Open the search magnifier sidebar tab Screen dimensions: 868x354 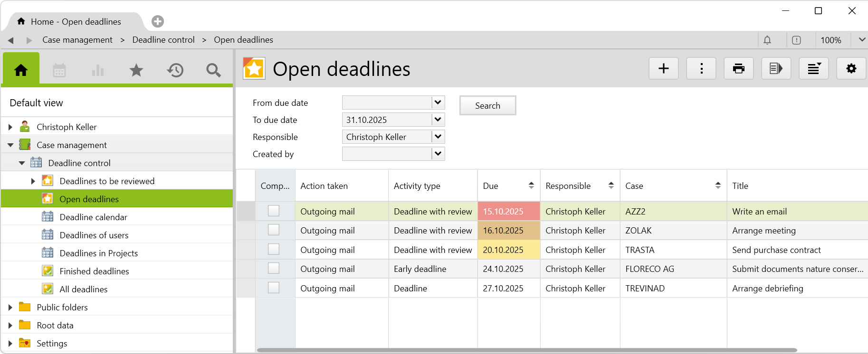[x=213, y=70]
